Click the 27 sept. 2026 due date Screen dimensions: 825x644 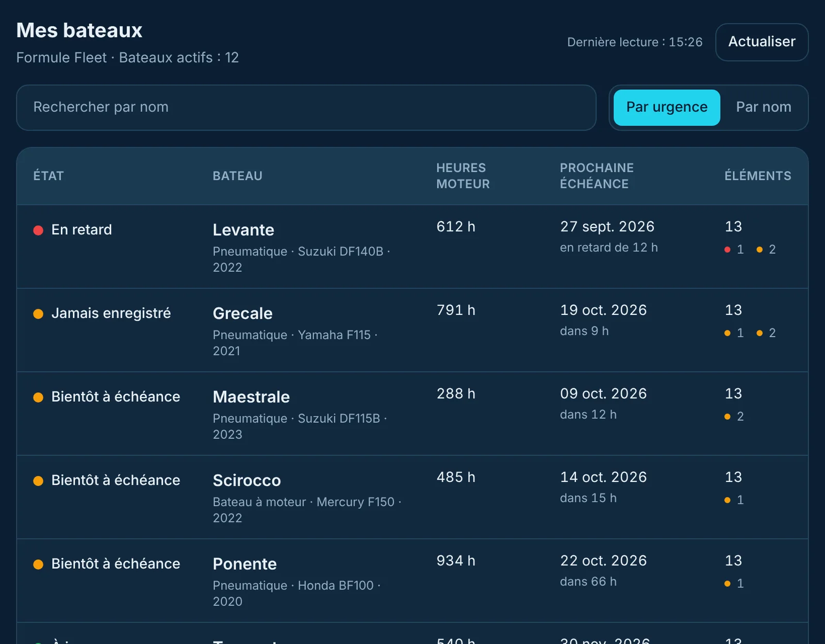(607, 227)
